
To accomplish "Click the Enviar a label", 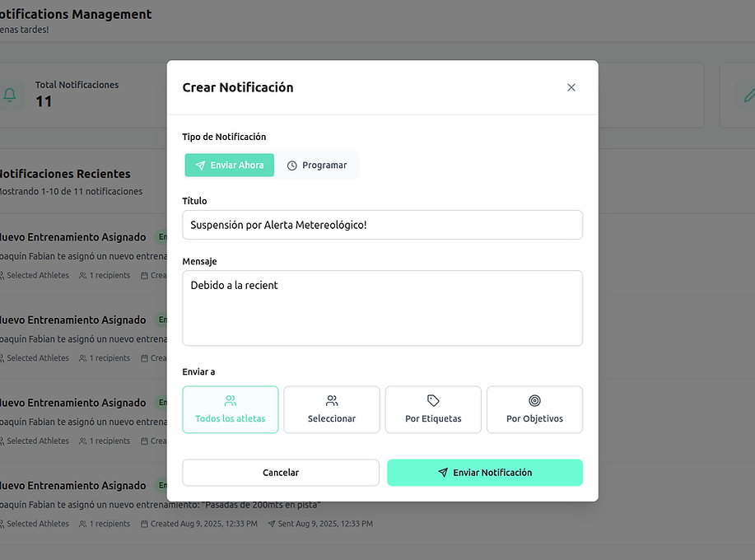I will click(198, 371).
